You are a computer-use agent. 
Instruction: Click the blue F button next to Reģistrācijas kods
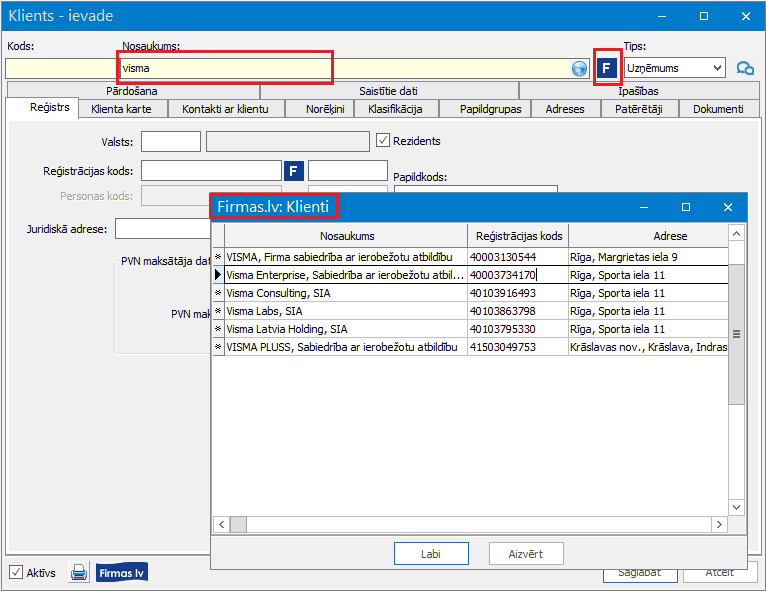click(294, 171)
